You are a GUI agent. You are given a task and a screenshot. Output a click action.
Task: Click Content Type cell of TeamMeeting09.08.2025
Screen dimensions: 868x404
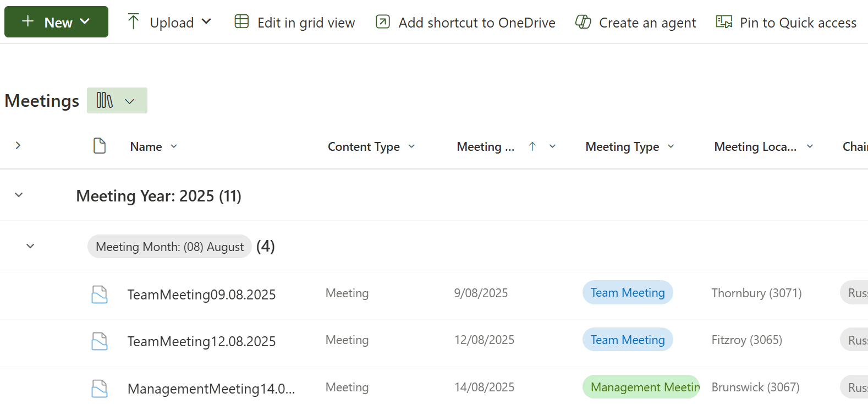pyautogui.click(x=347, y=293)
